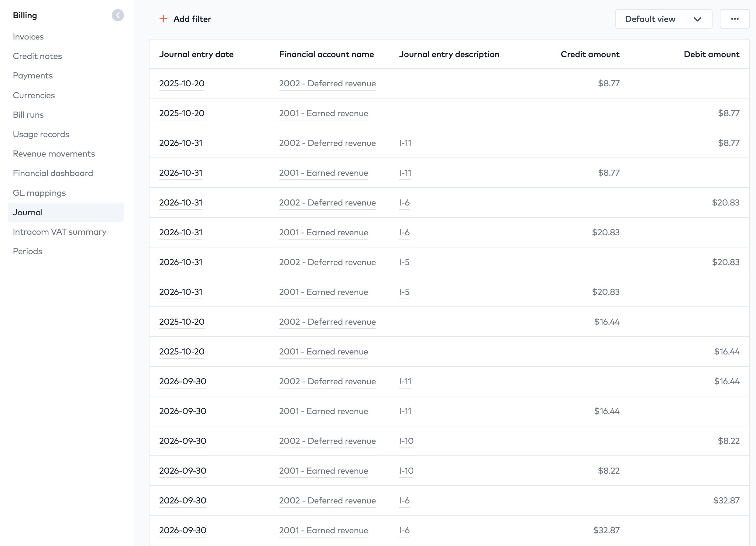Go to Periods in the sidebar
This screenshot has width=756, height=546.
(x=27, y=251)
